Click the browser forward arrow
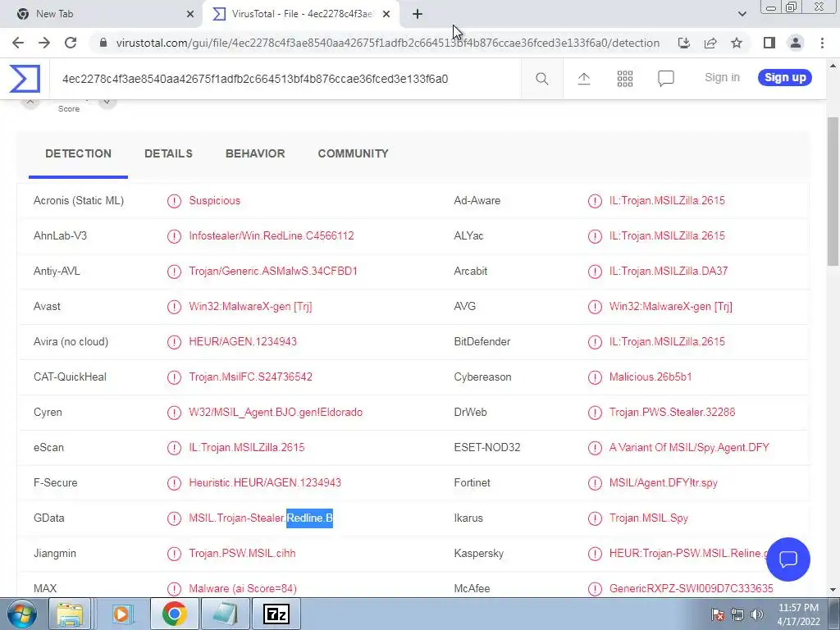This screenshot has width=840, height=630. pos(44,43)
